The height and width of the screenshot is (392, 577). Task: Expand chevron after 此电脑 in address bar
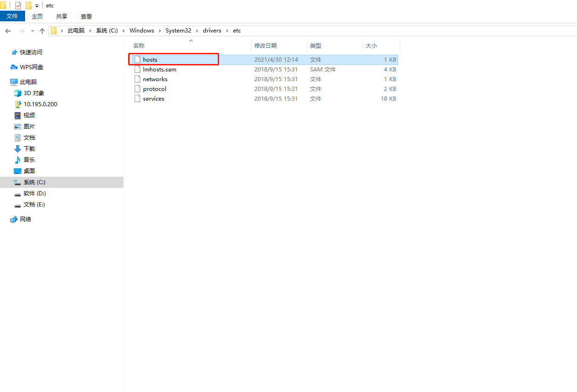pyautogui.click(x=91, y=31)
